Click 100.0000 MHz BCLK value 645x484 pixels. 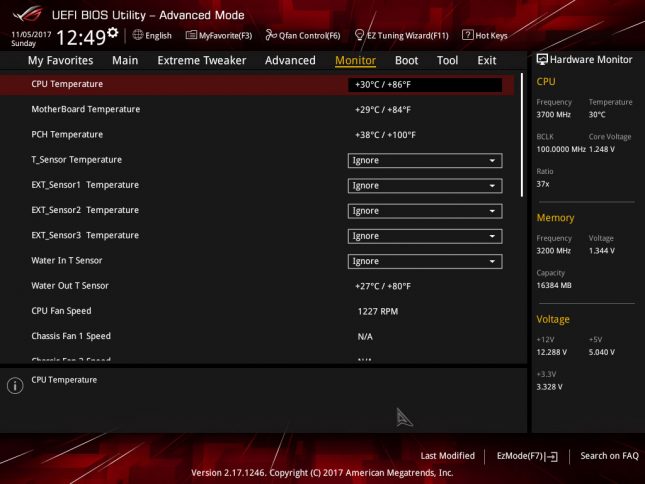[561, 149]
